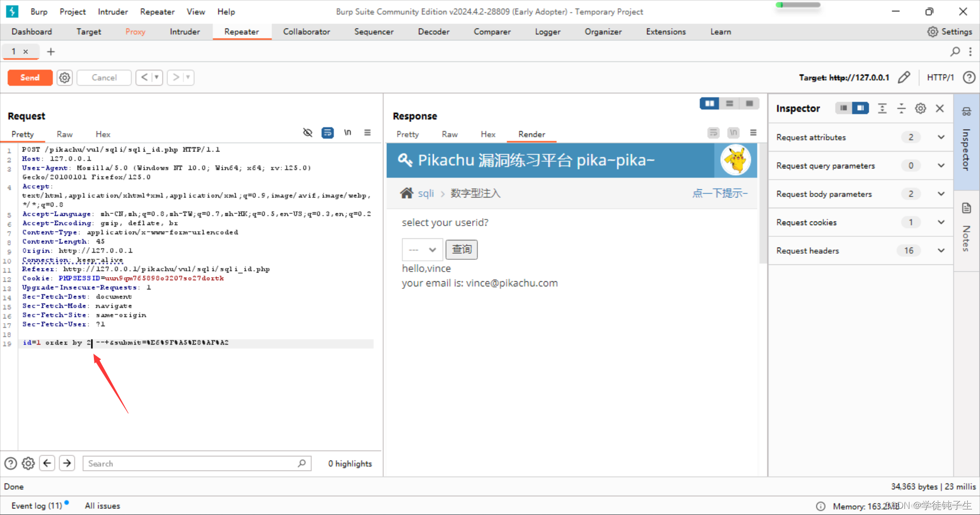Click the home icon in sqli breadcrumb
Image resolution: width=980 pixels, height=515 pixels.
coord(407,193)
